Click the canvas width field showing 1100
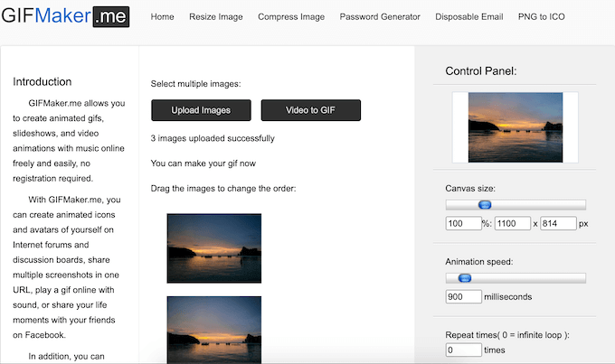 (x=512, y=223)
